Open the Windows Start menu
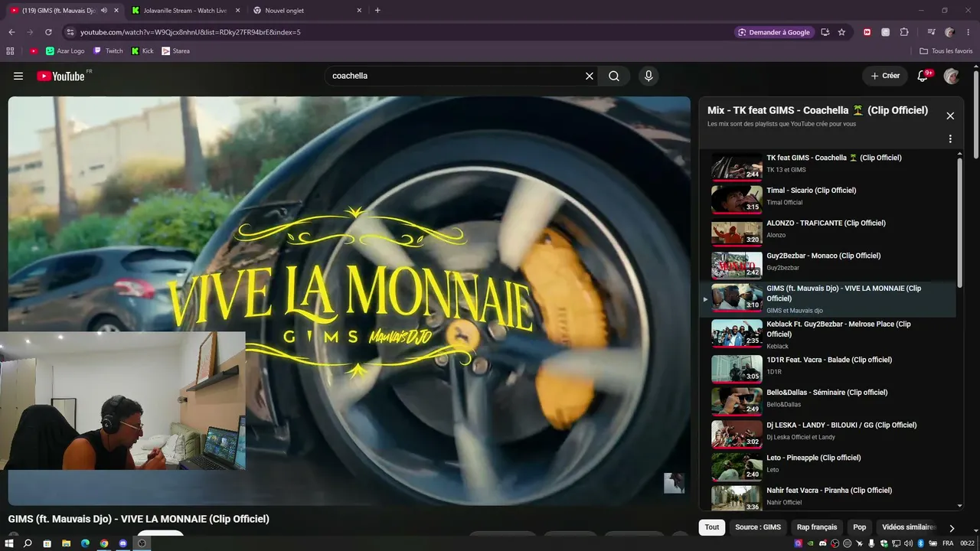This screenshot has height=551, width=980. click(9, 543)
